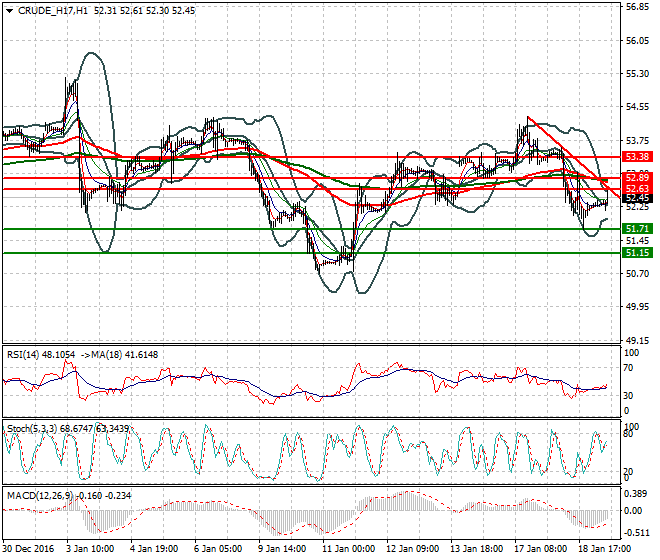
Task: Select the red 52.63 price level label
Action: tap(638, 188)
